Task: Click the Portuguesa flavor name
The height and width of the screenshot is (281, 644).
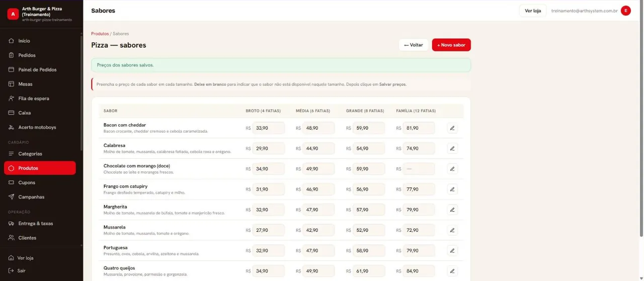Action: point(115,247)
